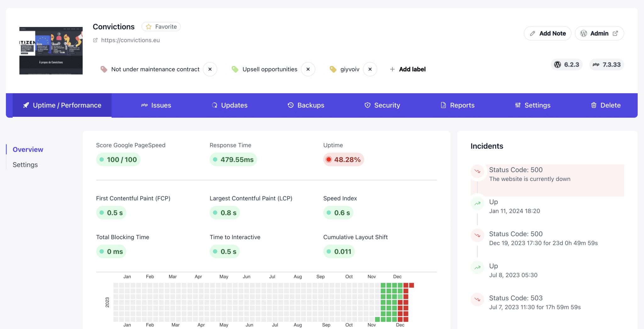The image size is (644, 329).
Task: Open WordPress Admin in new window
Action: click(x=599, y=33)
